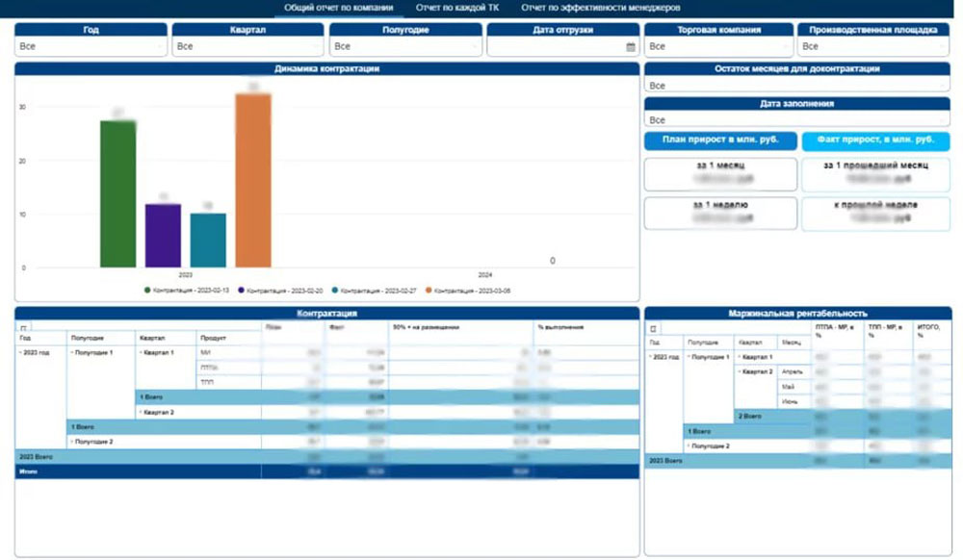
Task: Click teal legend marker for Контрактация 2023-02-27
Action: [335, 290]
